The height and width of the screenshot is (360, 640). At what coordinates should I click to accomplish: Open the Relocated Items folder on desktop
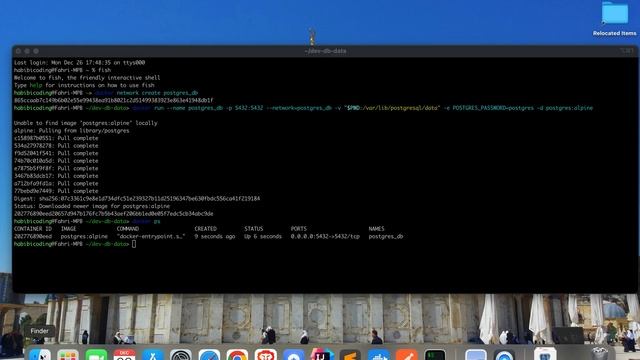click(614, 18)
